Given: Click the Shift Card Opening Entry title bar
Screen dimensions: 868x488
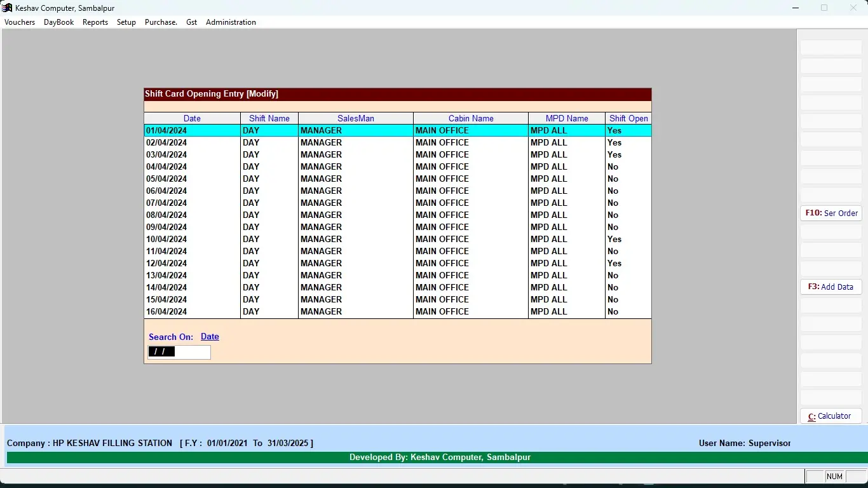Looking at the screenshot, I should click(x=398, y=94).
